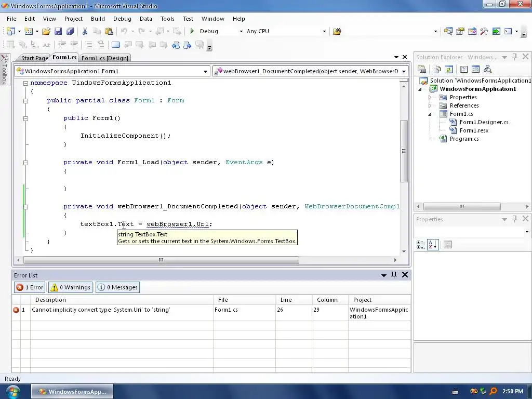Start debugging with the green play icon
The image size is (532, 399).
pyautogui.click(x=192, y=31)
